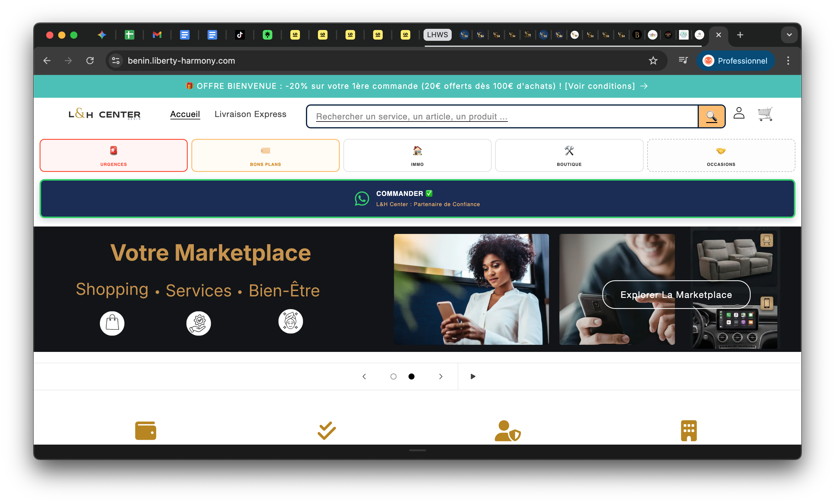Open the Professionnel profile chip
This screenshot has height=504, width=835.
click(735, 61)
